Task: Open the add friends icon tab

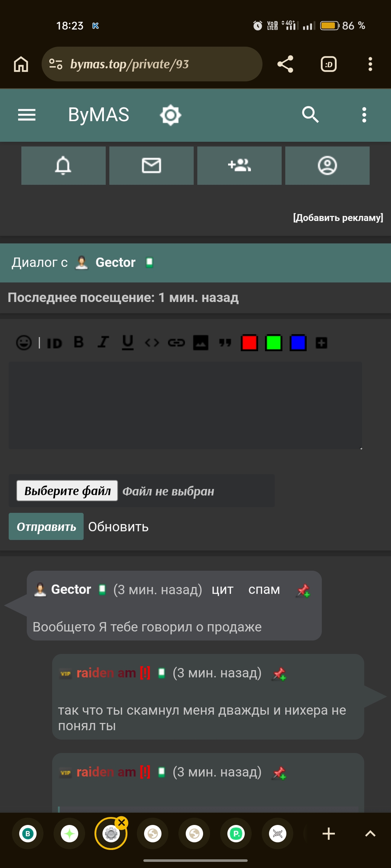Action: [239, 166]
